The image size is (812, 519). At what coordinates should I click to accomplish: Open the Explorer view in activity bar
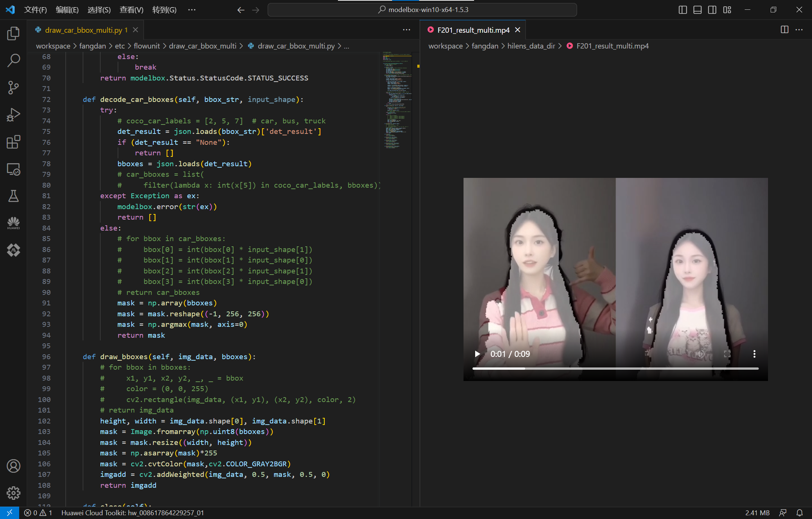click(x=14, y=33)
